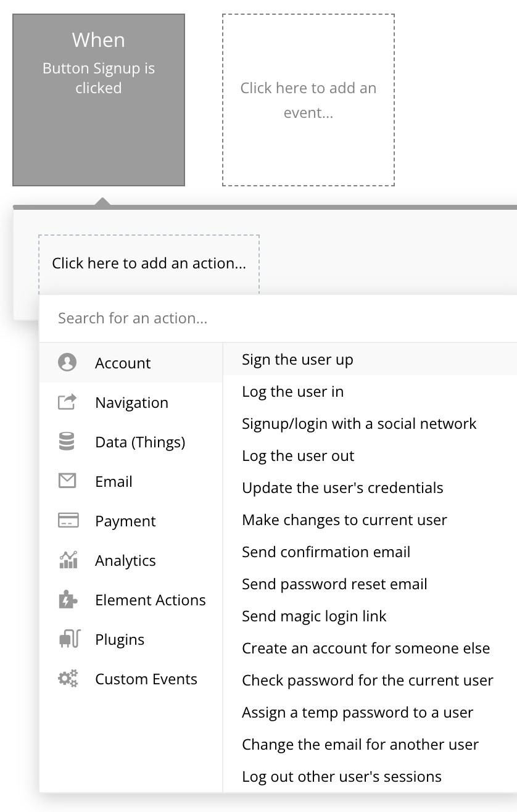
Task: Choose the Log the user in action
Action: pyautogui.click(x=370, y=391)
